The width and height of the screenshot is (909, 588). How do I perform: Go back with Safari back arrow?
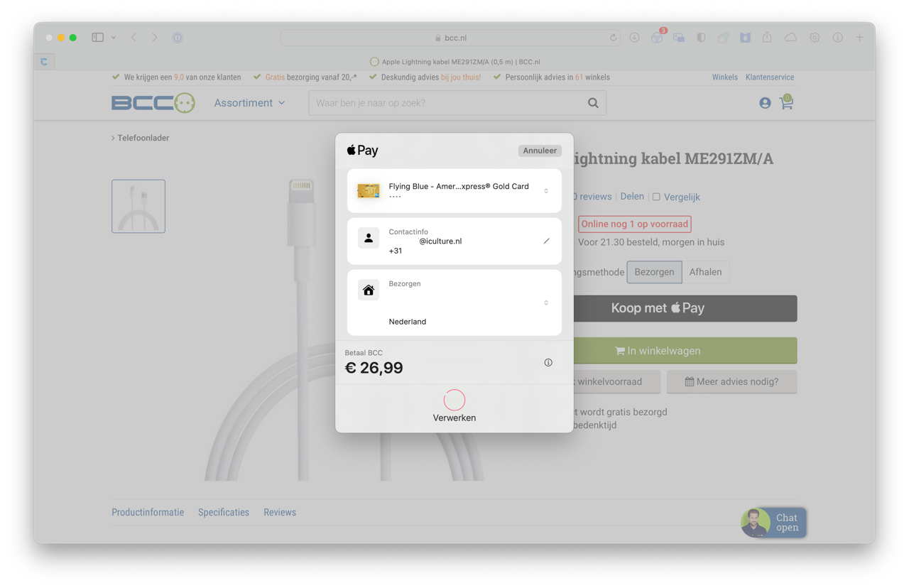click(134, 38)
